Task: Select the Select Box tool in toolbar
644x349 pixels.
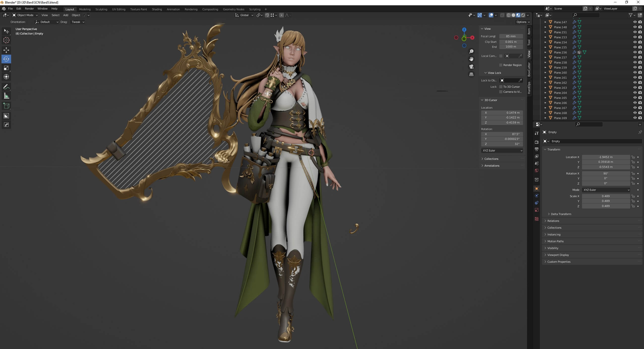Action: pos(6,31)
